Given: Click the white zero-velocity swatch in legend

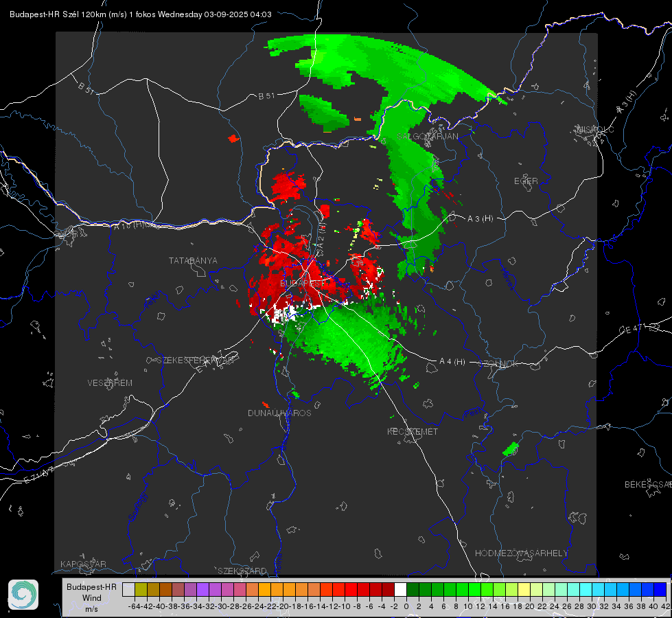Looking at the screenshot, I should tap(400, 589).
